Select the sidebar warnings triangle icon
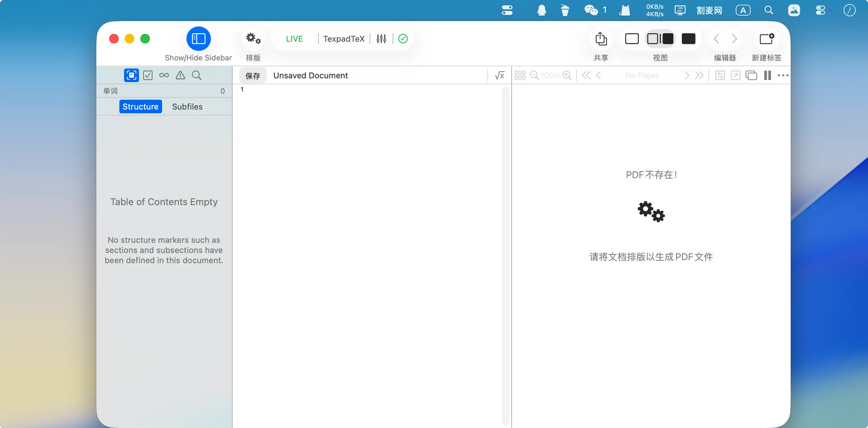 tap(180, 75)
